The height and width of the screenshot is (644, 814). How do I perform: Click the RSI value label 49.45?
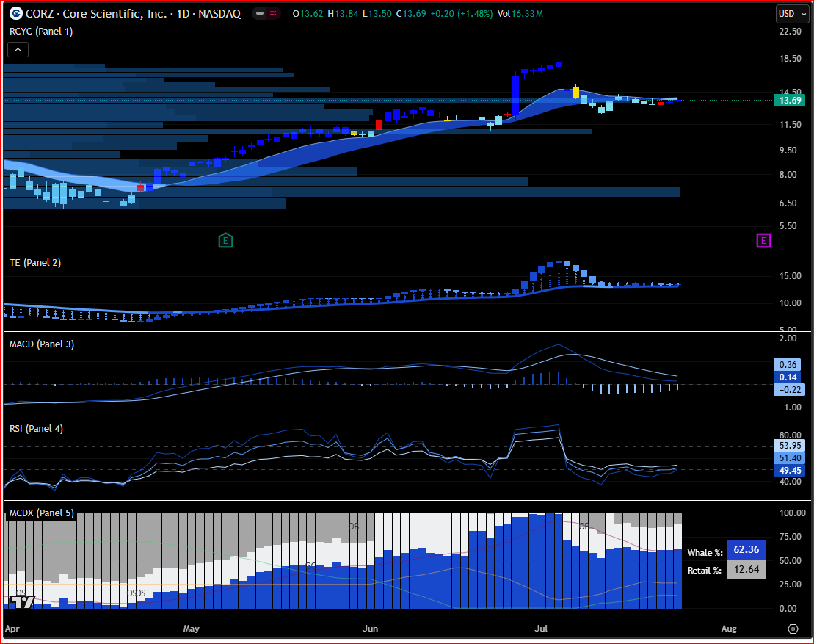790,471
